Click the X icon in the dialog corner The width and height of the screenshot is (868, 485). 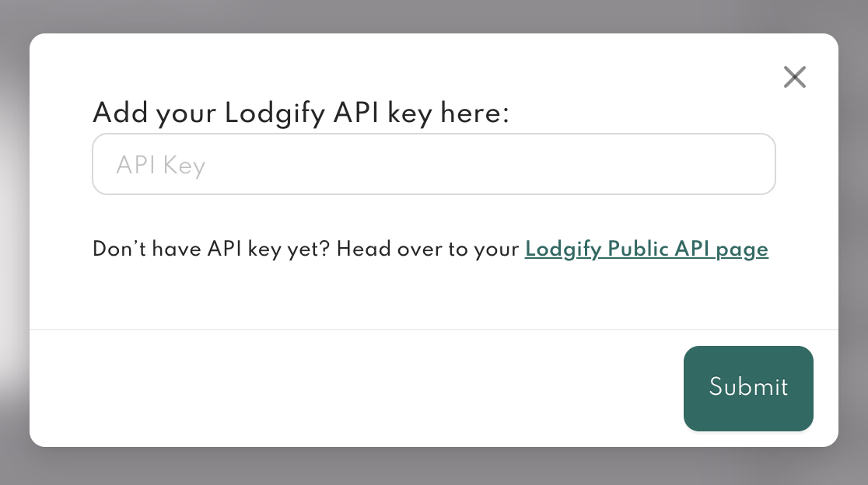coord(794,77)
